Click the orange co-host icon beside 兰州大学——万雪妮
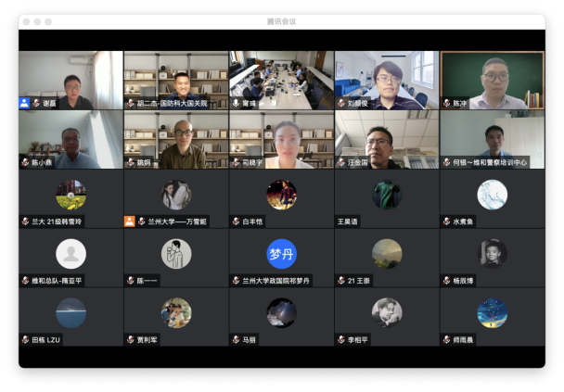 coord(130,221)
